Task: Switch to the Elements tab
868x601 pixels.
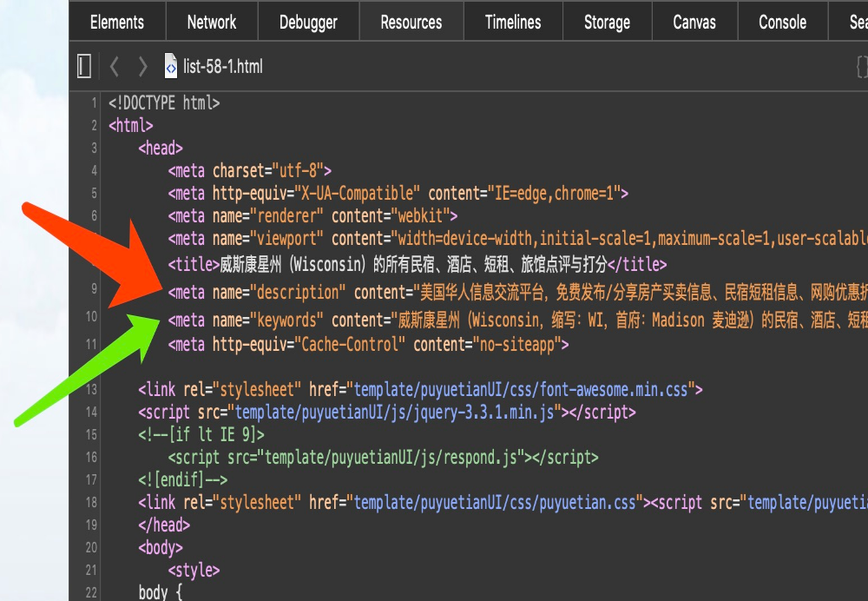Action: tap(117, 23)
